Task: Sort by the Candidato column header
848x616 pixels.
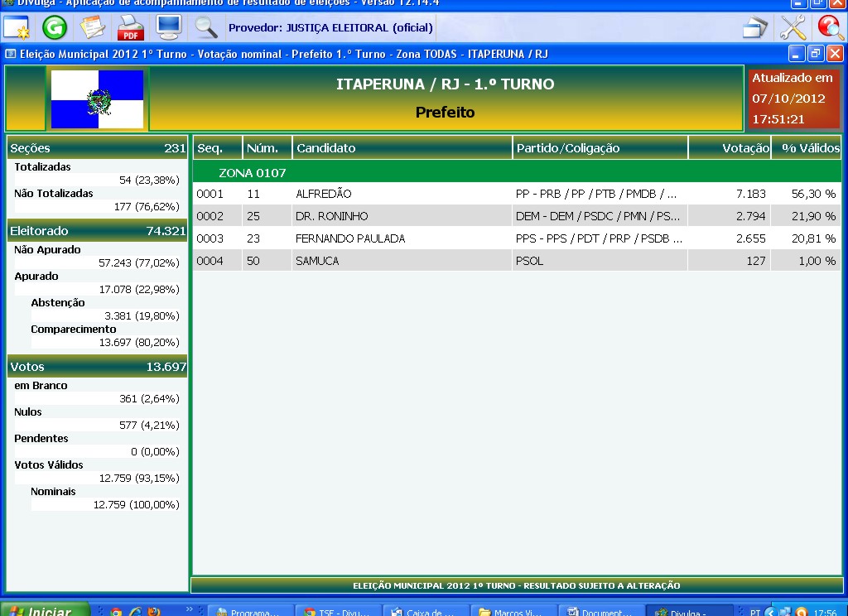Action: 402,148
